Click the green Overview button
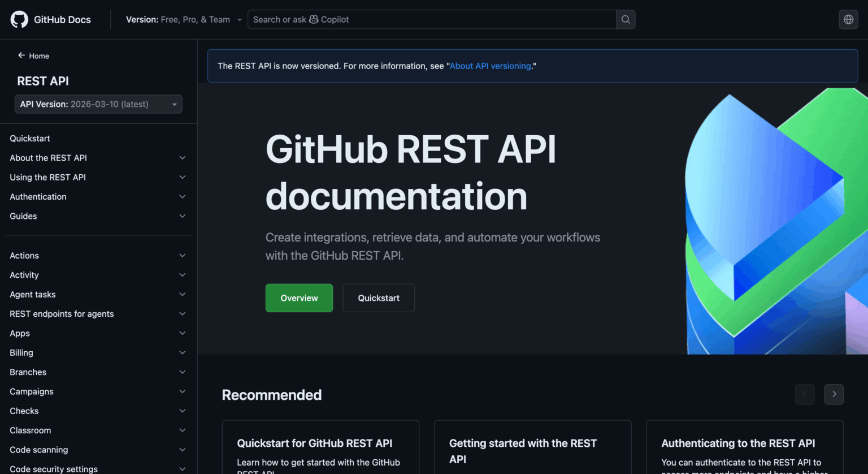868x474 pixels. (299, 298)
